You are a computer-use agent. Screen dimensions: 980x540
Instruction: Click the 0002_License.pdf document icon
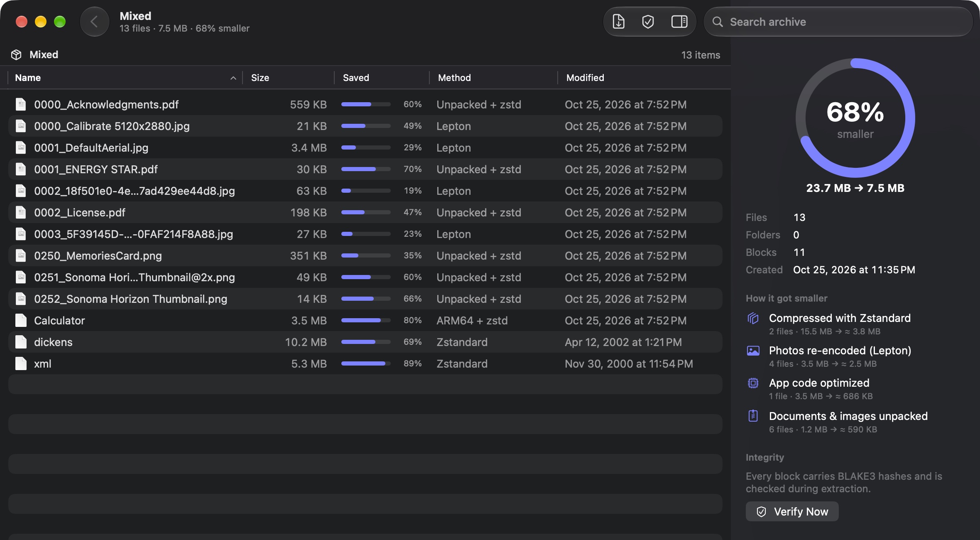pyautogui.click(x=21, y=212)
